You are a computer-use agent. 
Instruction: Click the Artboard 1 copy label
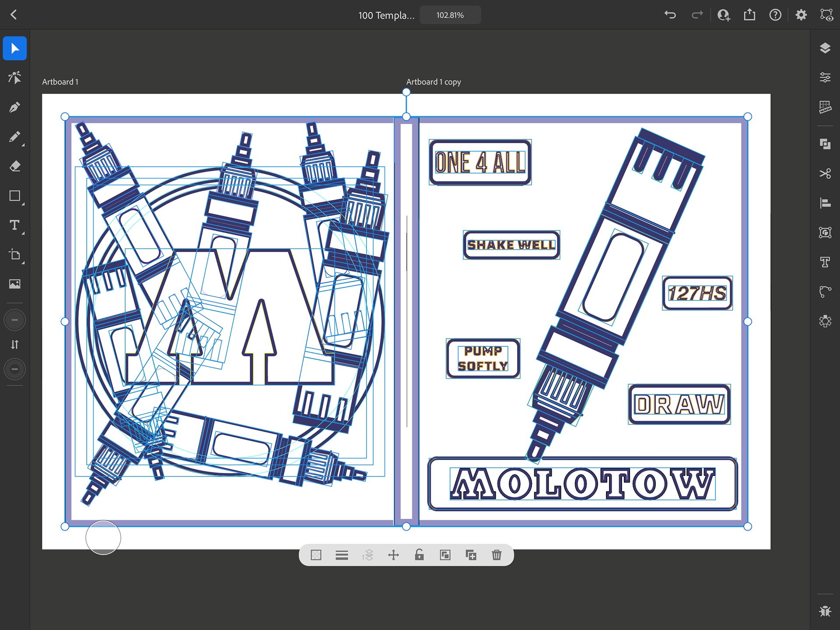(434, 82)
